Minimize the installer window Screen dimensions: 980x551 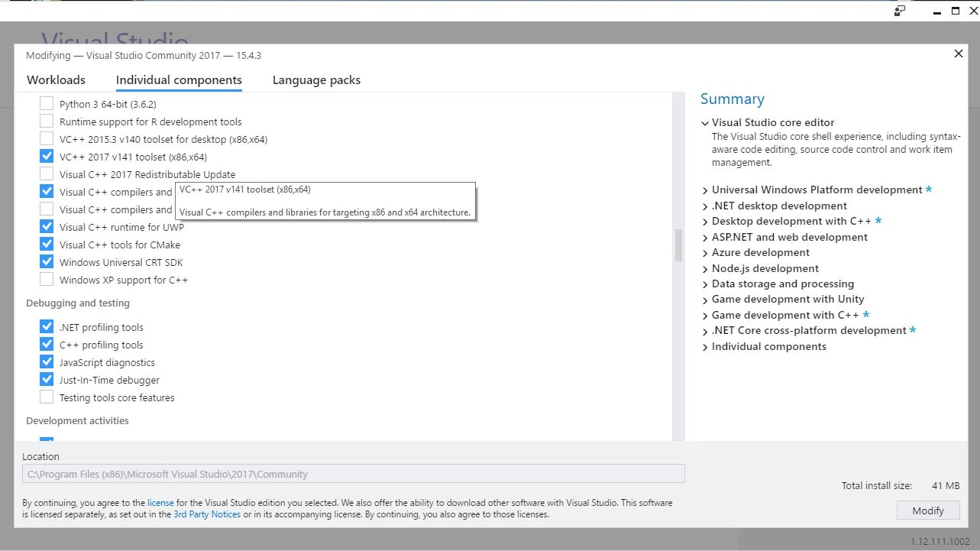click(x=937, y=11)
